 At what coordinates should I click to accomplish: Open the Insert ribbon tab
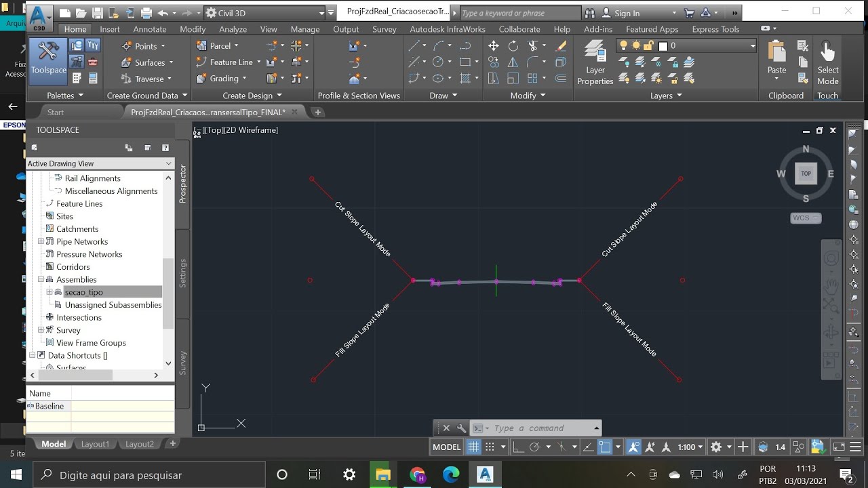(x=110, y=29)
